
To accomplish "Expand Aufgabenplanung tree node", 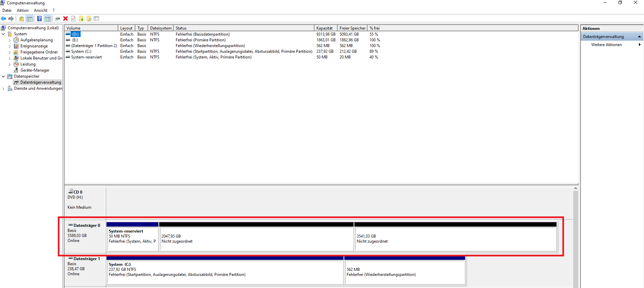I will [9, 40].
